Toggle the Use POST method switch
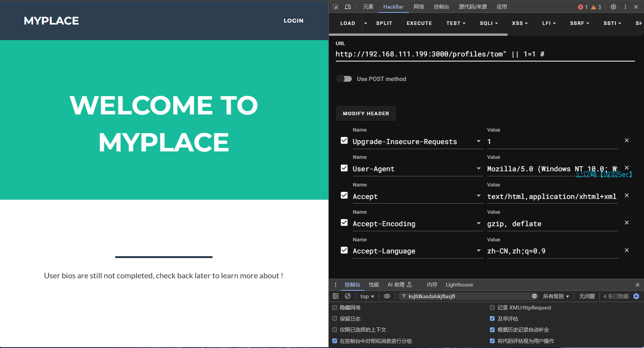The width and height of the screenshot is (644, 348). 344,79
